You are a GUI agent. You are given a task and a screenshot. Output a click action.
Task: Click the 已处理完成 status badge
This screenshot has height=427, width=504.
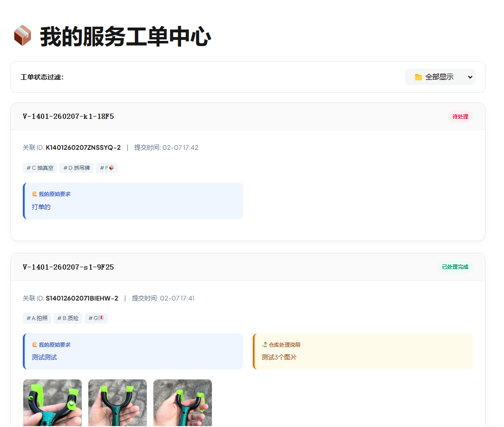point(455,267)
